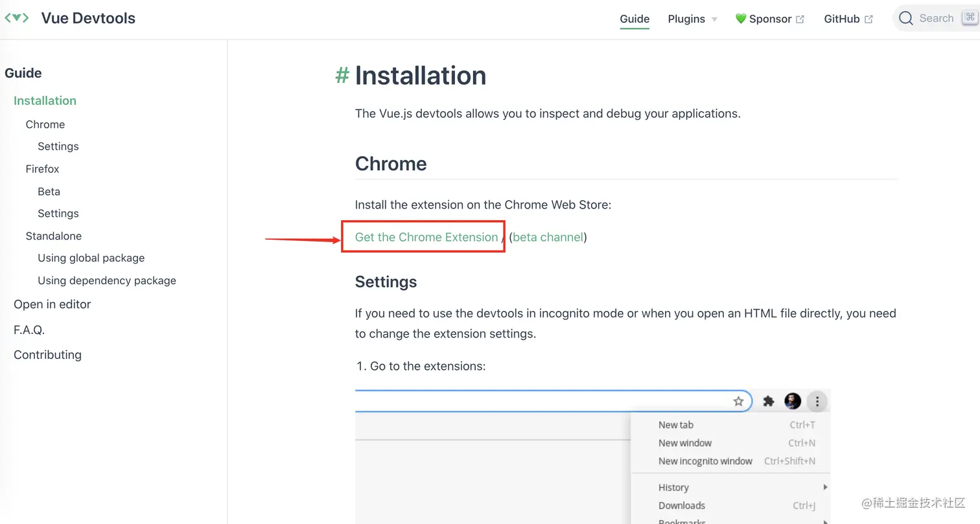Click the puzzle-piece extensions icon
The width and height of the screenshot is (980, 524).
pos(769,402)
